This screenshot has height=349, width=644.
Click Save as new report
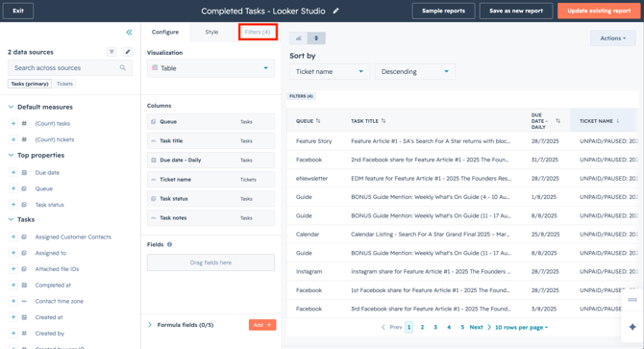(x=516, y=11)
